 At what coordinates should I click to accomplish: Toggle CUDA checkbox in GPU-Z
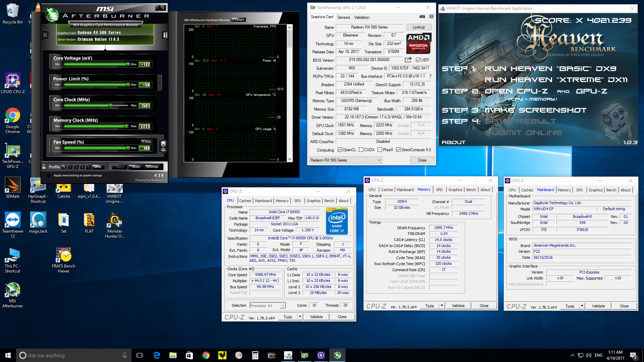pos(361,150)
